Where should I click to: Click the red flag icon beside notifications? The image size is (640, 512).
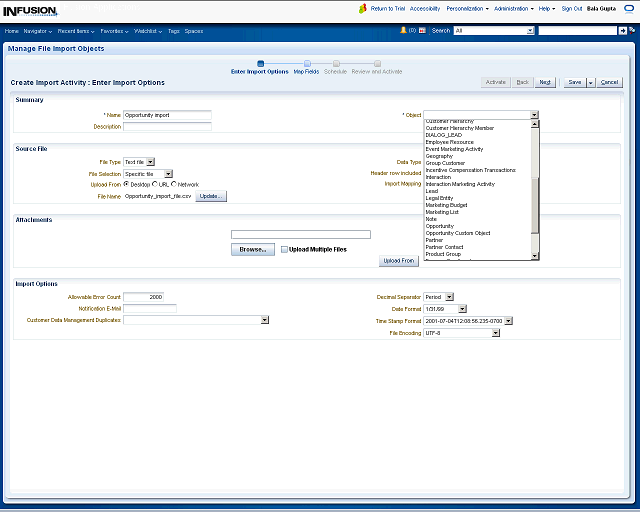point(422,31)
